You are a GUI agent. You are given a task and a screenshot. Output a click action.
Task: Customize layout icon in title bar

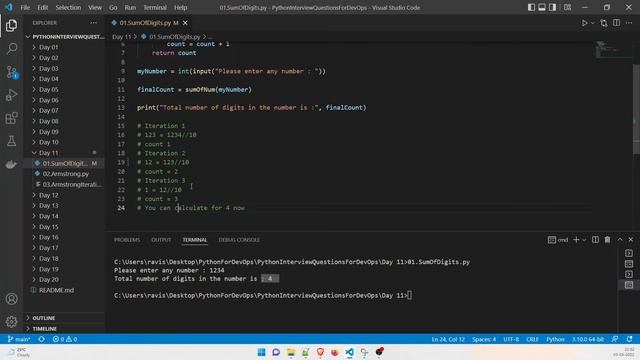[x=567, y=7]
